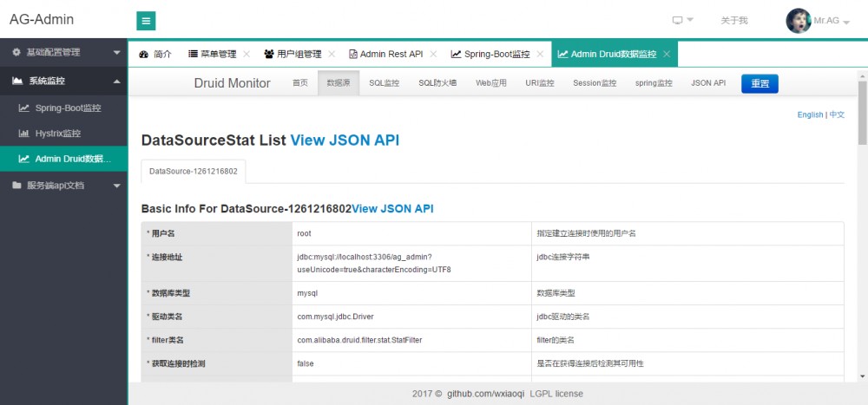Collapse the 系统监控 menu arrow
The width and height of the screenshot is (868, 405).
pos(116,82)
